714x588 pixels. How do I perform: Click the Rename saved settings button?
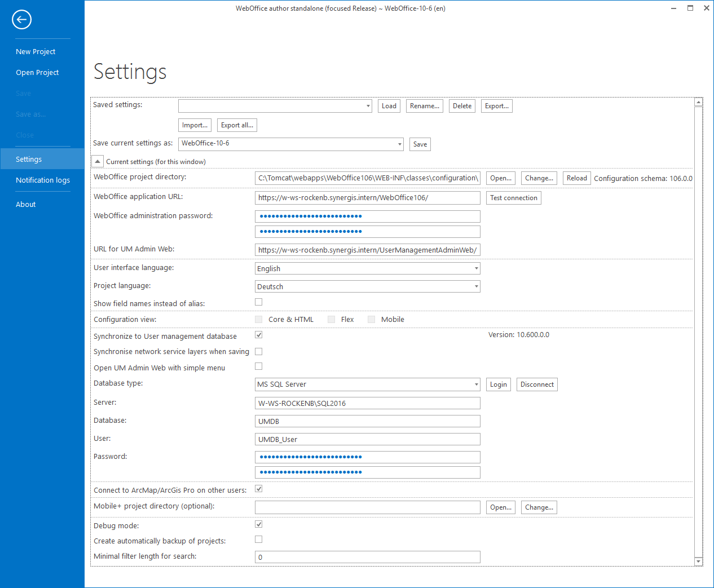point(424,105)
